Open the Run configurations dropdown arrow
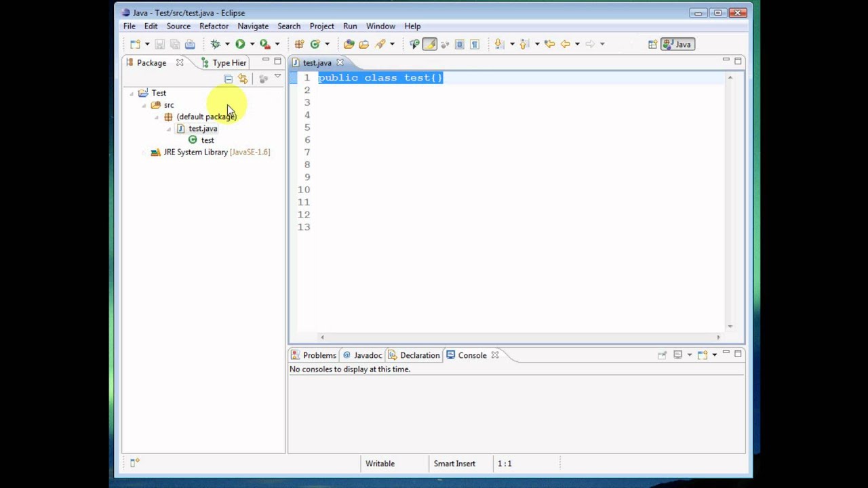Screen dimensions: 868x488 point(252,45)
